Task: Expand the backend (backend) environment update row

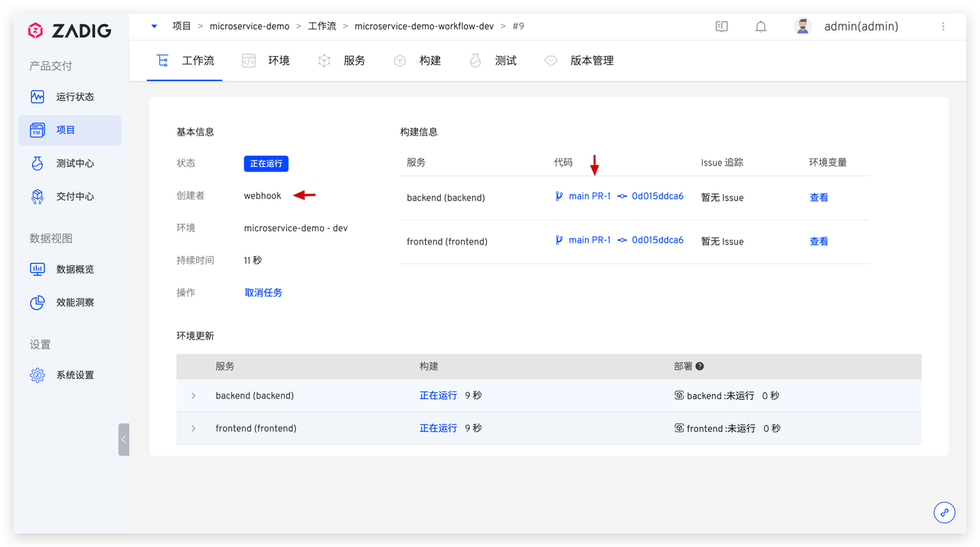Action: (194, 396)
